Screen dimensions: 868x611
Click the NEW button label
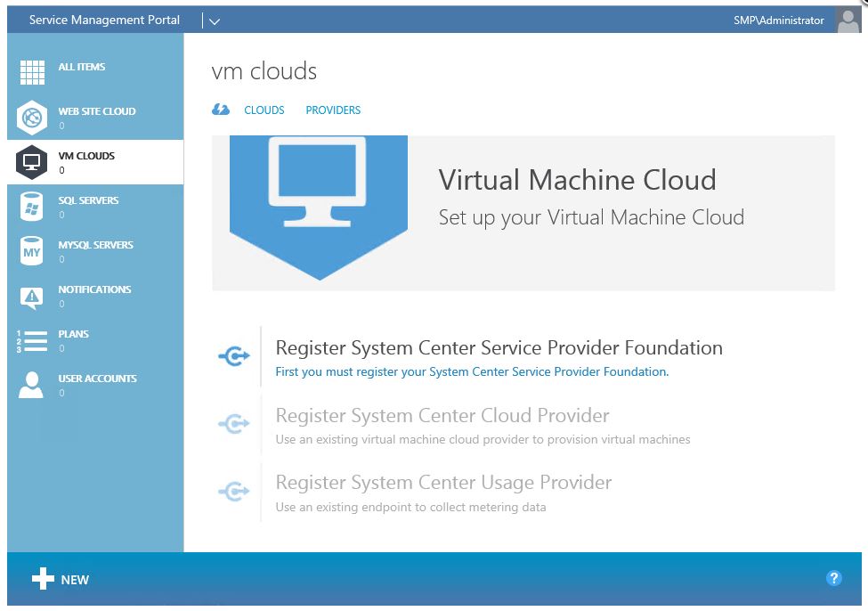click(75, 580)
